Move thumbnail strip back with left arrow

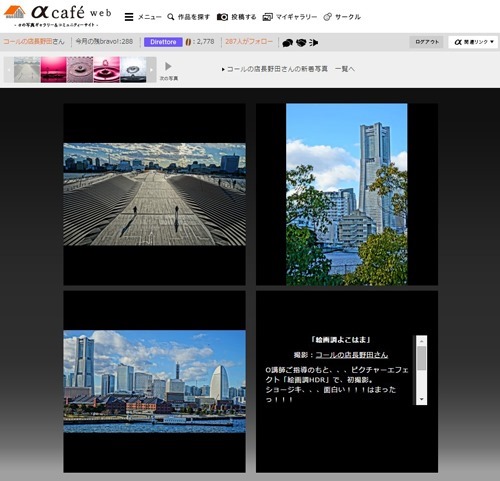pos(9,70)
